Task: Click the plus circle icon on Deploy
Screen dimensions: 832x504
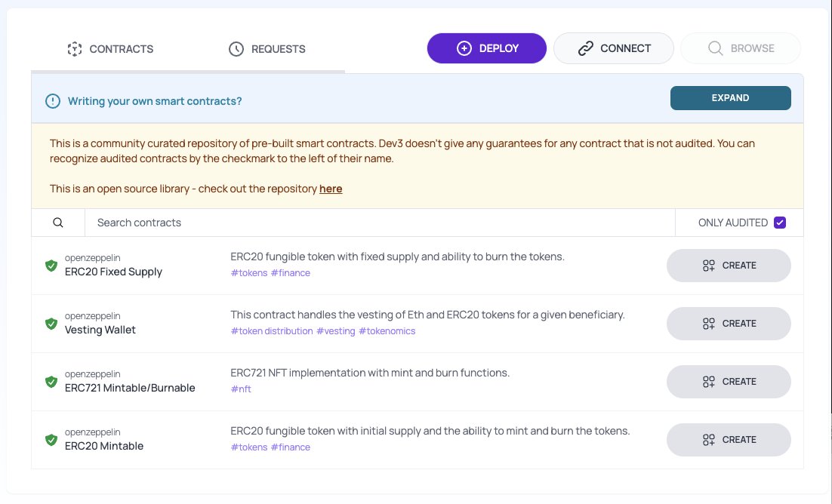Action: (464, 48)
